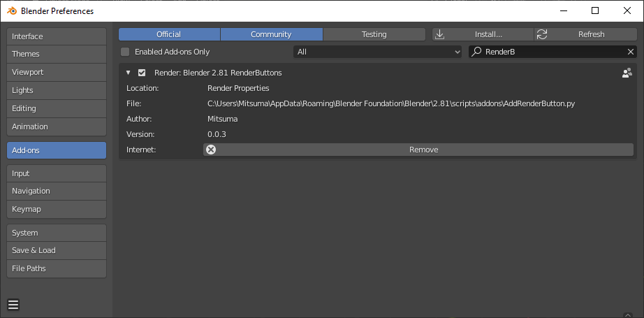The image size is (644, 318).
Task: Disable the Blender 2.81 RenderButtons add-on checkbox
Action: (142, 73)
